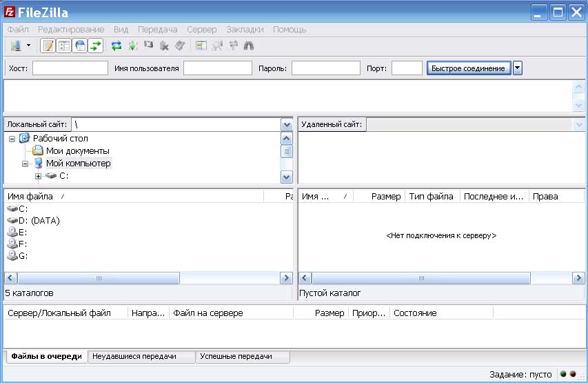The height and width of the screenshot is (383, 588).
Task: Select D: (DATA) in the file list
Action: [33, 220]
